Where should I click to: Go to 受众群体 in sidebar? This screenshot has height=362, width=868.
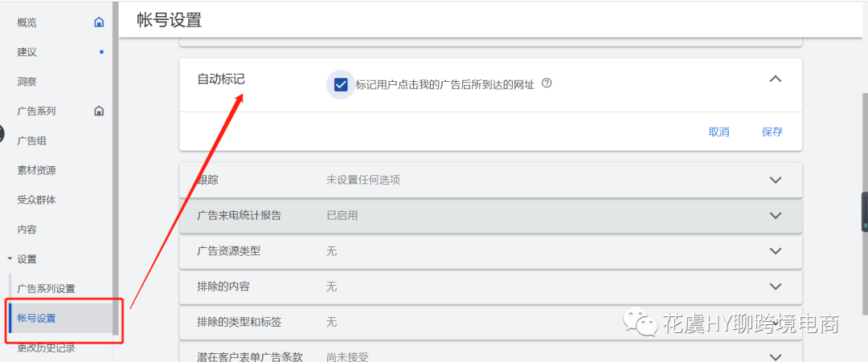(x=37, y=200)
